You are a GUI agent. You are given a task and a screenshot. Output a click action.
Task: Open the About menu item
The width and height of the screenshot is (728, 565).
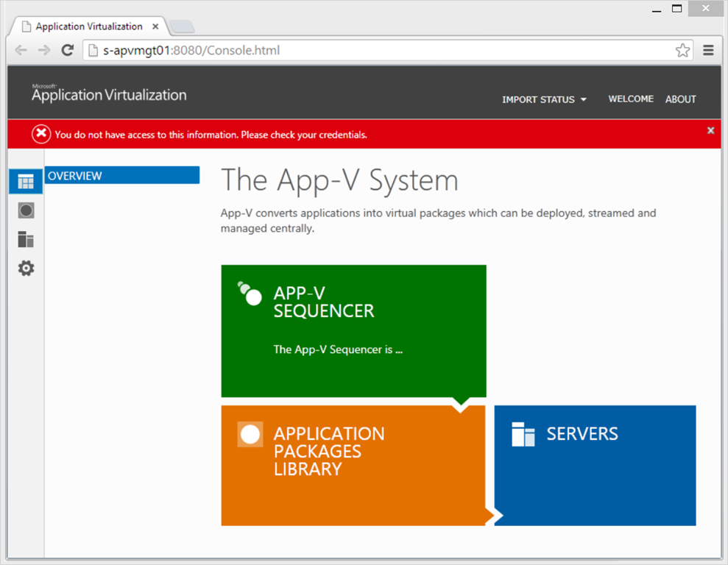pos(680,99)
